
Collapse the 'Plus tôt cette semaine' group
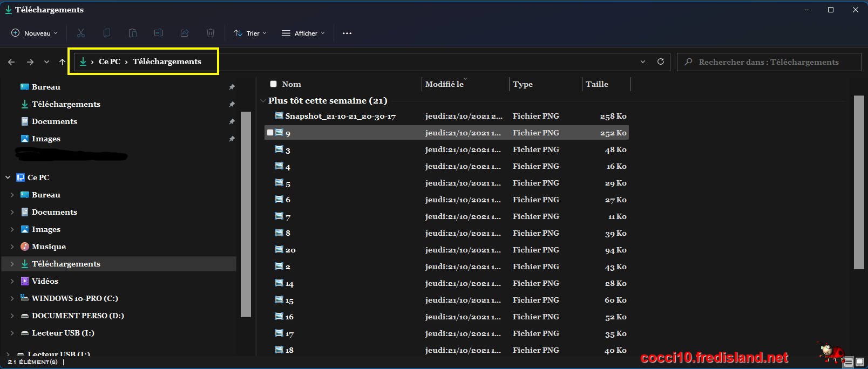click(263, 101)
